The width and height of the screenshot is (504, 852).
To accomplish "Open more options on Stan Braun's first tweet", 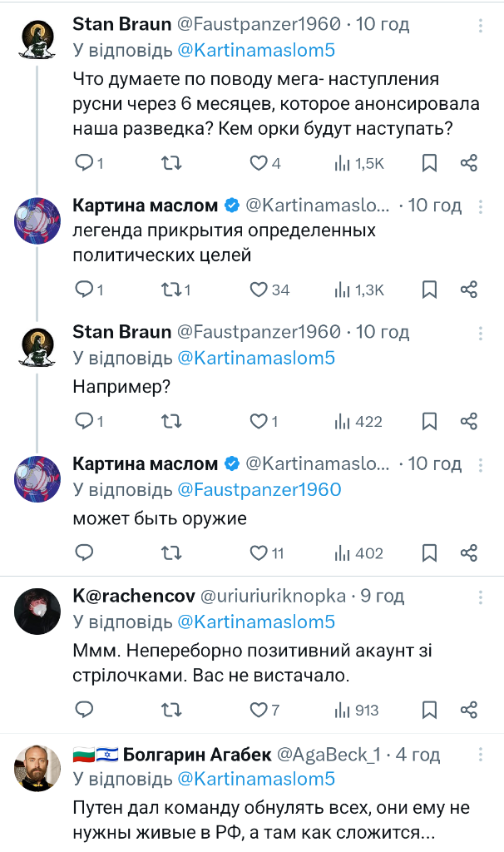I will pos(480,25).
